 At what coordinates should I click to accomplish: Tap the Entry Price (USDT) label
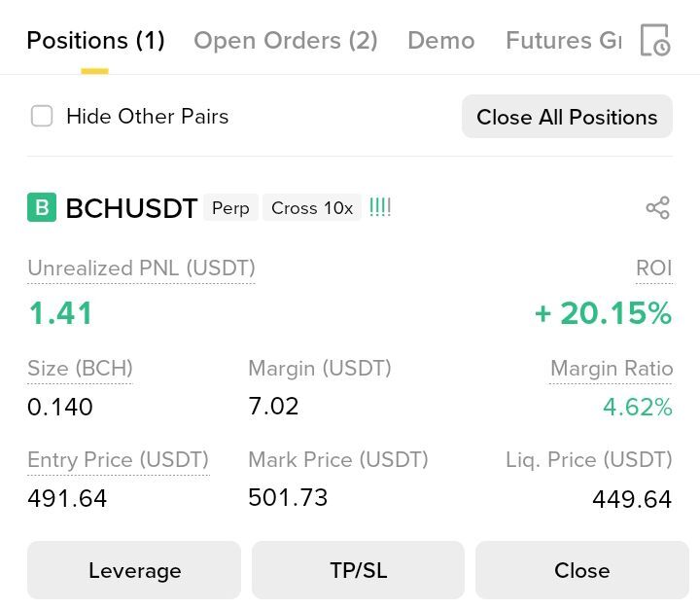(119, 460)
